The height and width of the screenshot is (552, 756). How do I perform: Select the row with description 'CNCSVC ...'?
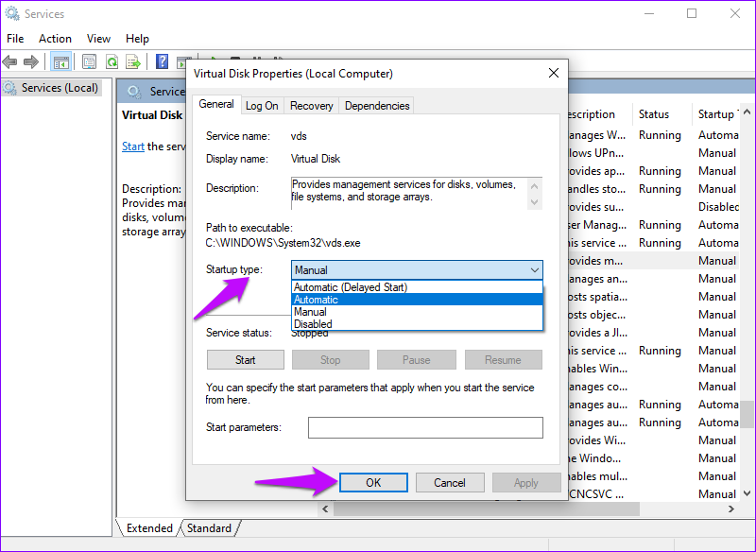tap(653, 494)
